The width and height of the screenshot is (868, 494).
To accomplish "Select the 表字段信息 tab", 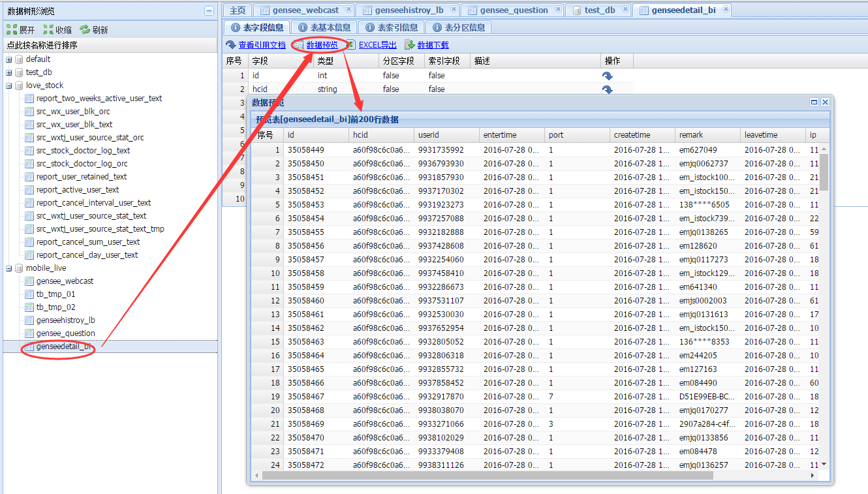I will tap(257, 27).
